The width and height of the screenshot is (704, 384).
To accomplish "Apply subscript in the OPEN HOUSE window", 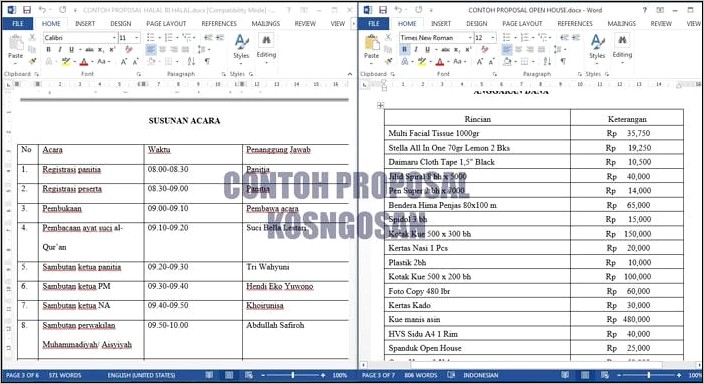I will (457, 49).
